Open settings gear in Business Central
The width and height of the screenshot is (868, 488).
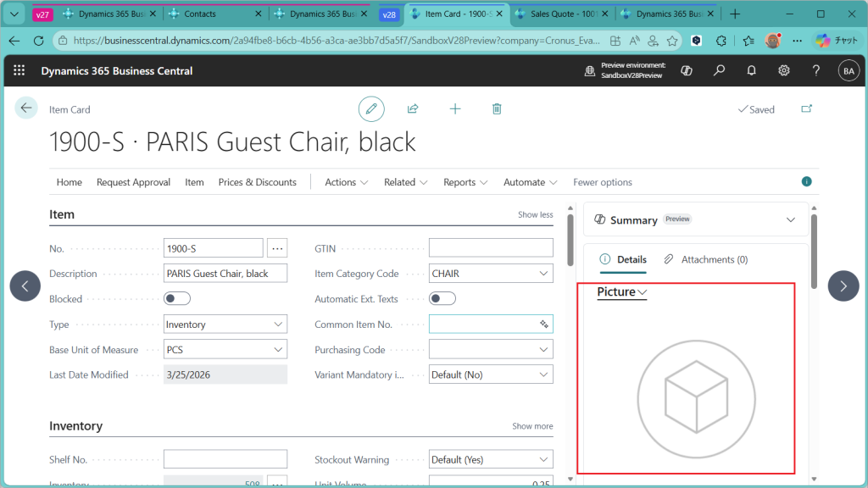(x=784, y=71)
